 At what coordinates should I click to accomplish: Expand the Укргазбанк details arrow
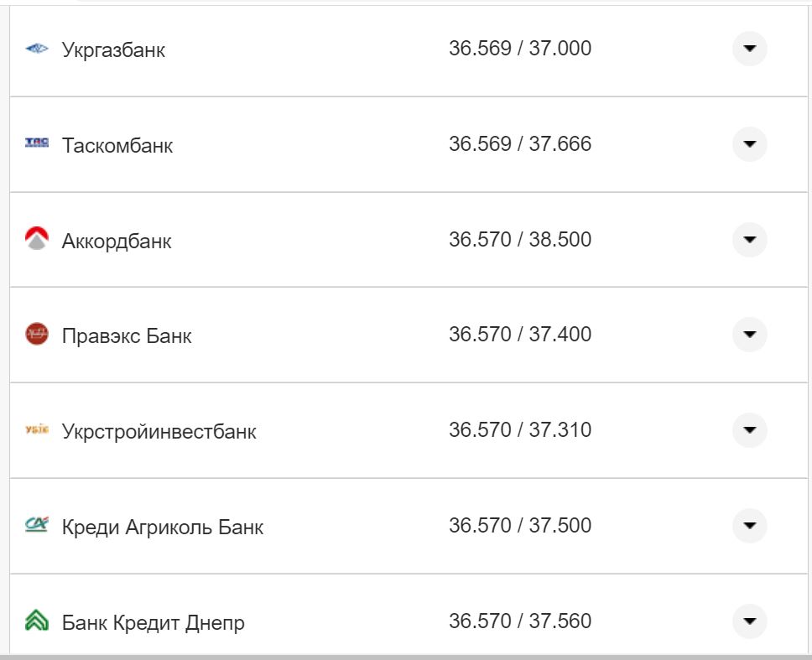point(749,49)
